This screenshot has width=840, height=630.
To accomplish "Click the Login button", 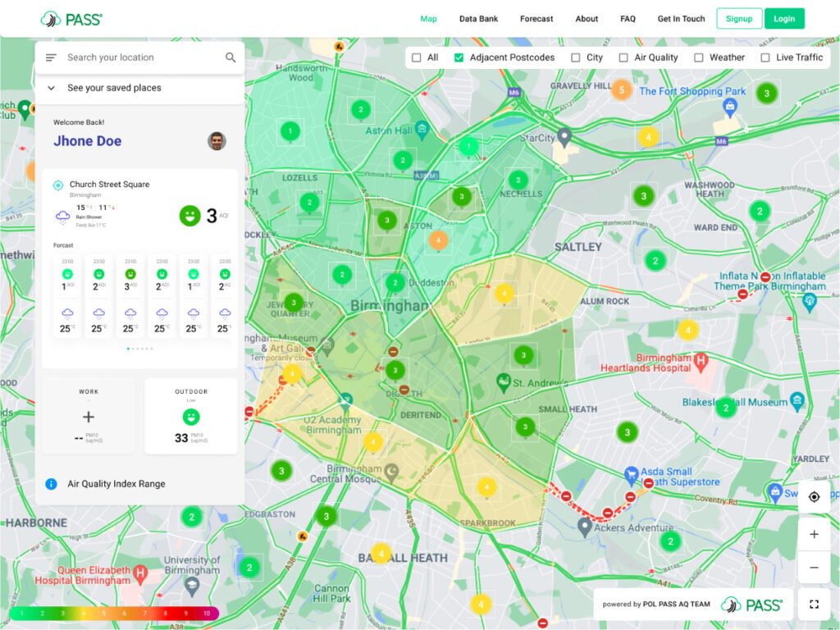I will click(784, 17).
